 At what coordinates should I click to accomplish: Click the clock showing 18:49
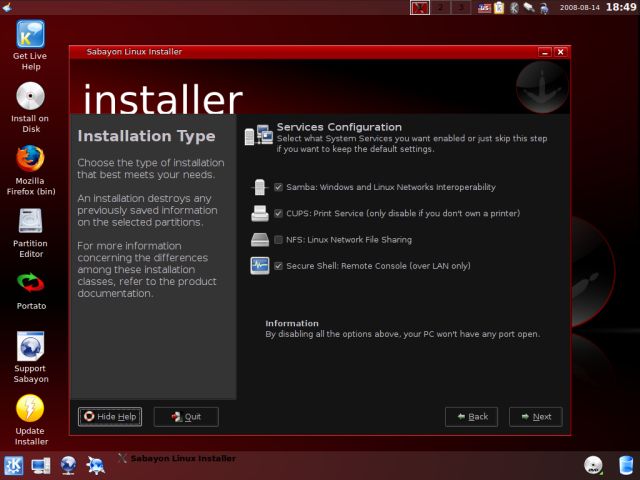[x=620, y=7]
